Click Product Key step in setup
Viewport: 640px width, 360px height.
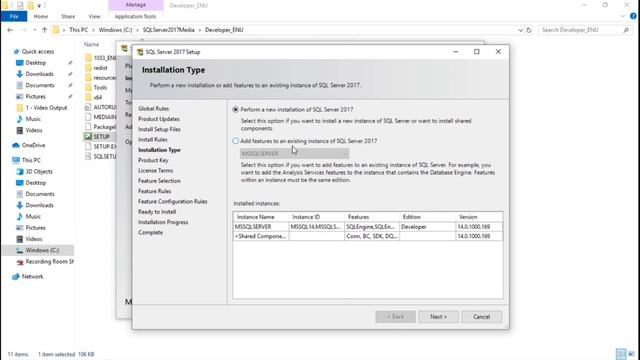(x=153, y=160)
